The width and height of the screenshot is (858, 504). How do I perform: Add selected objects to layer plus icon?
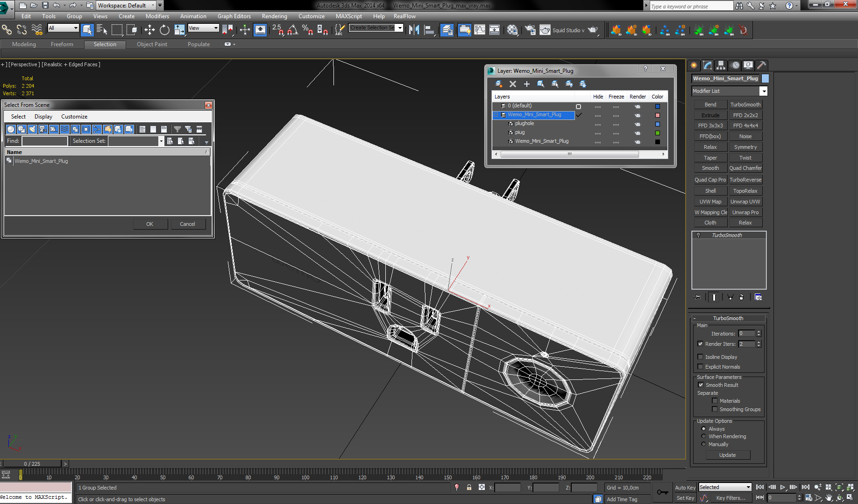pos(527,84)
